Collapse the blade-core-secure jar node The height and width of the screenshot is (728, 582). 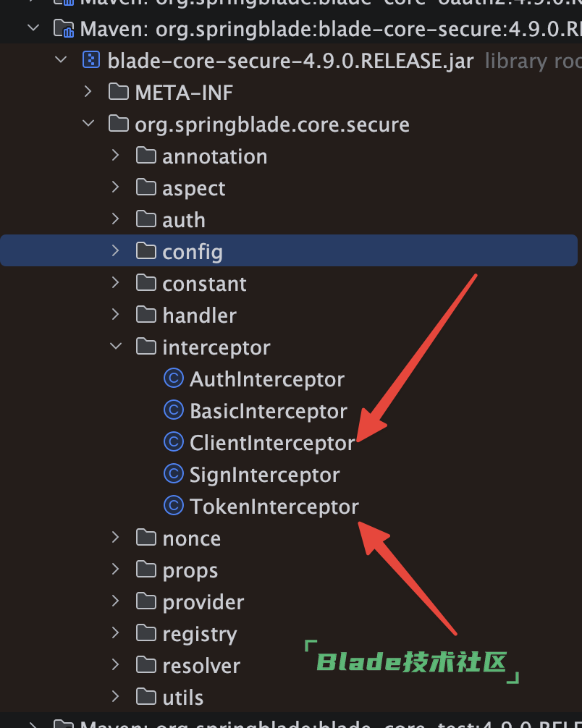click(61, 60)
